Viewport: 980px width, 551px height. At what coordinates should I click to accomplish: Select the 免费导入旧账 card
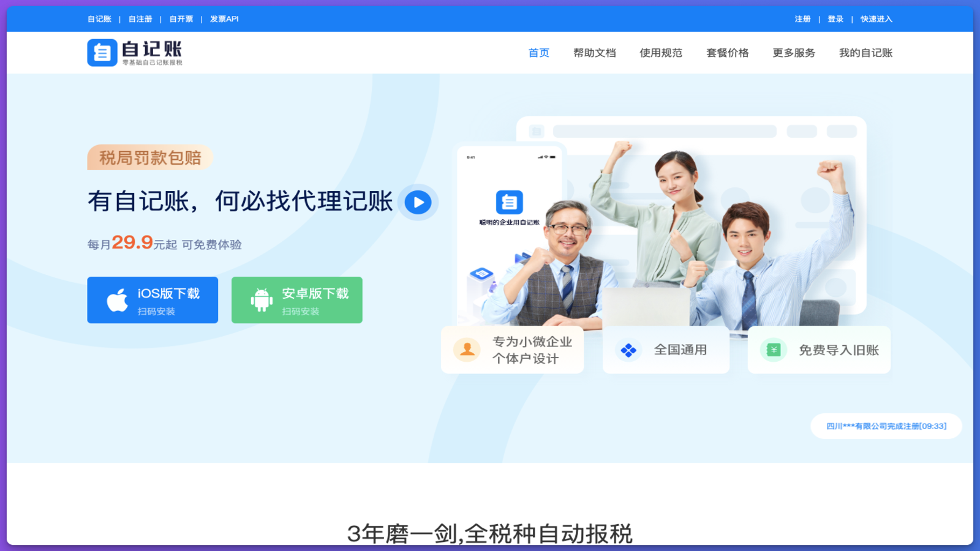pyautogui.click(x=819, y=350)
